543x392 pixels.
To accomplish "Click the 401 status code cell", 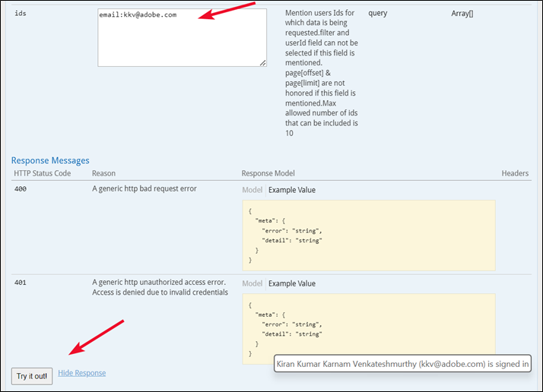I will (21, 282).
